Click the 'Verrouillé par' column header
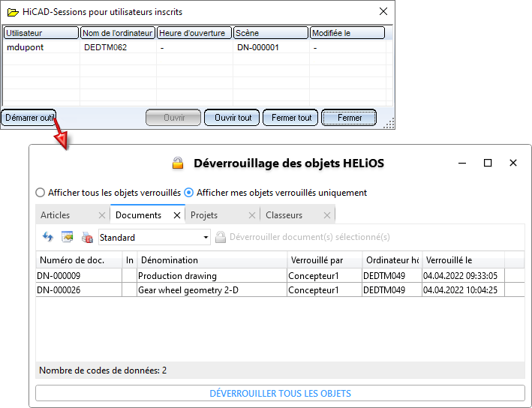The image size is (532, 408). [325, 260]
